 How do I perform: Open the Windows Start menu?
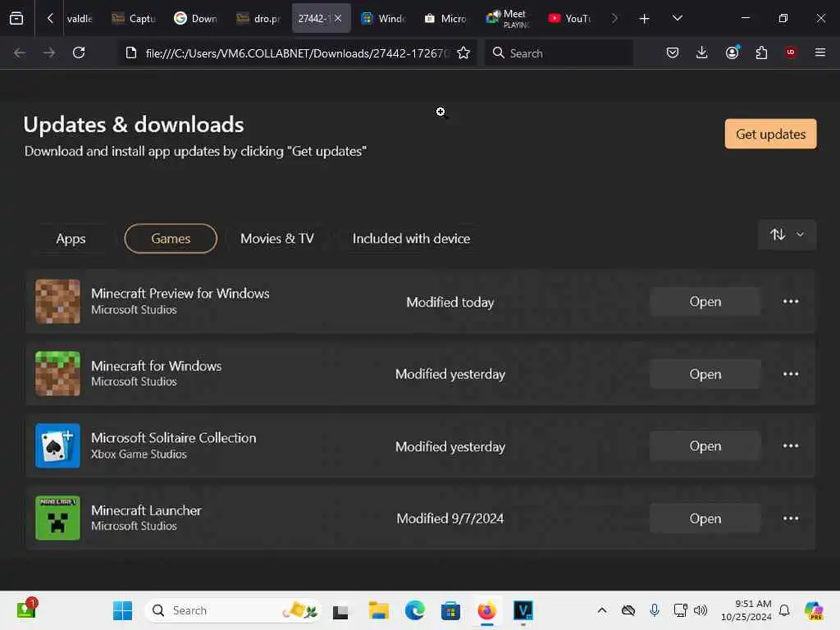pos(123,610)
